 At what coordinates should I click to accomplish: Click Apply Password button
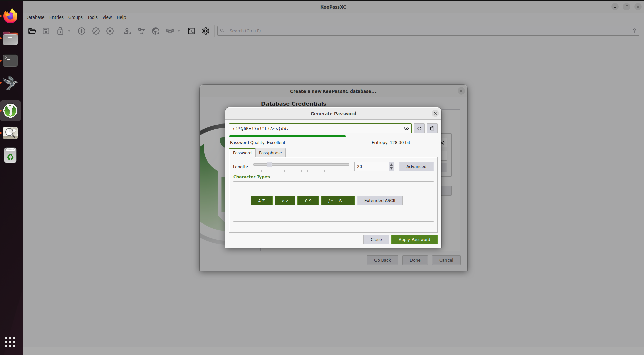[x=414, y=239]
